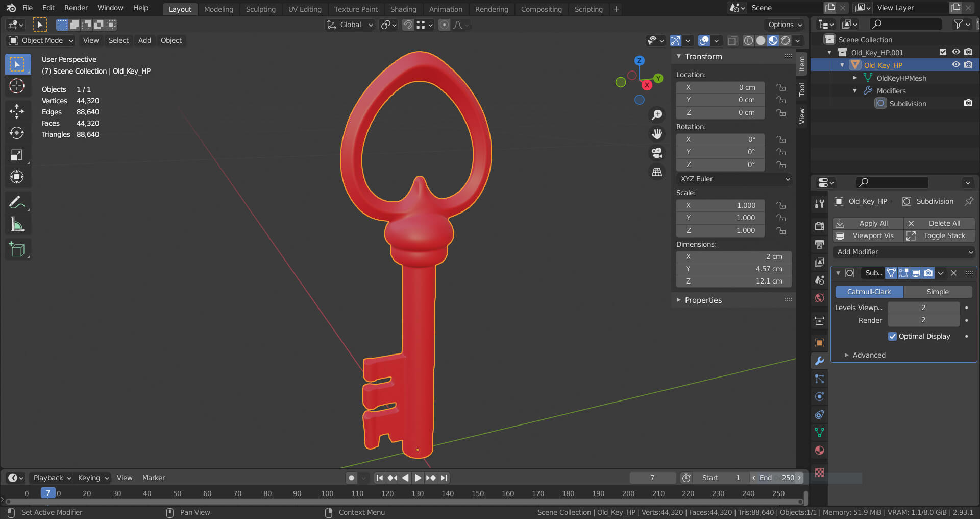Open the Tool properties wrench-screwdriver tab

tap(819, 203)
